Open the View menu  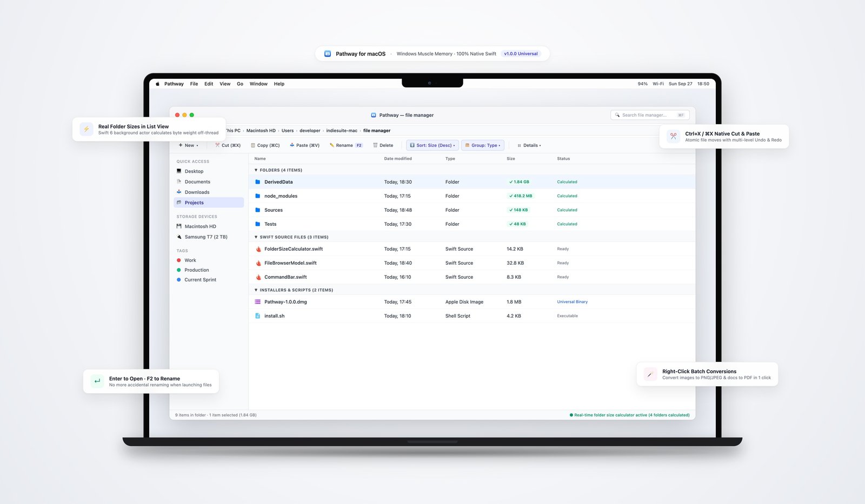(225, 84)
